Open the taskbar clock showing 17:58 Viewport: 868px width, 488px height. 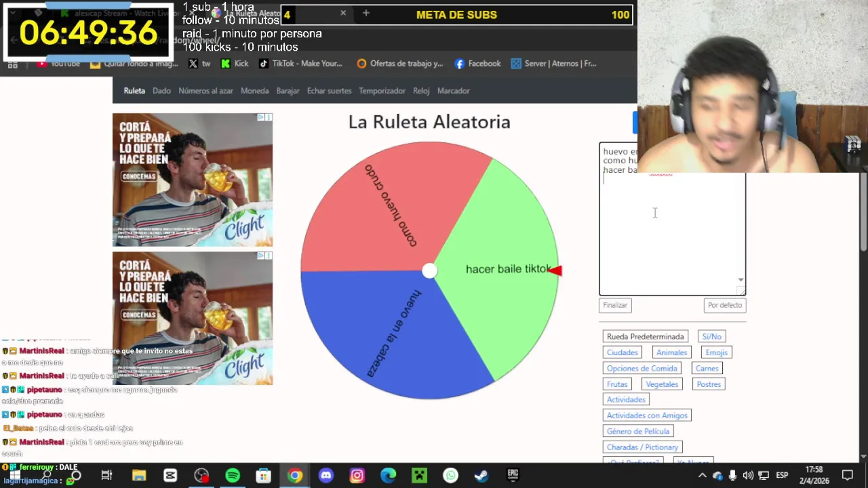point(814,475)
